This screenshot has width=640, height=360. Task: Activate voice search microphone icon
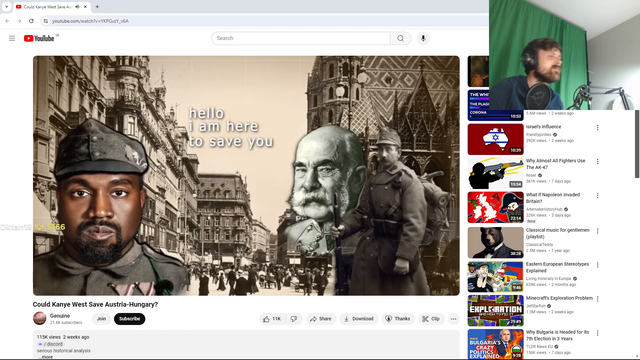423,38
